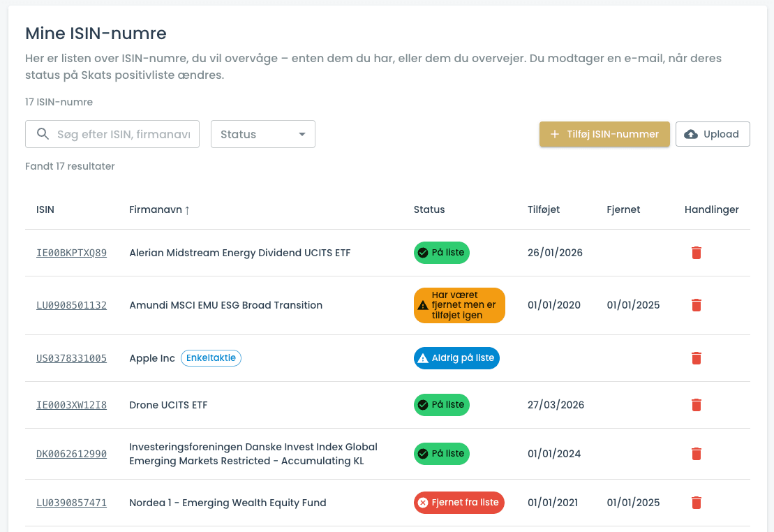The image size is (774, 532).
Task: Click the date 26/01/2026
Action: 555,253
